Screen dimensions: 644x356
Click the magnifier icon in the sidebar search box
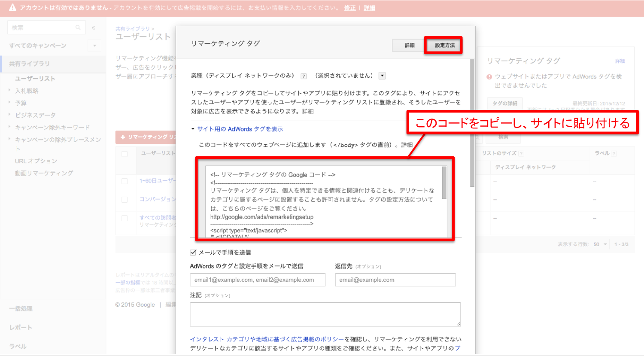coord(78,27)
